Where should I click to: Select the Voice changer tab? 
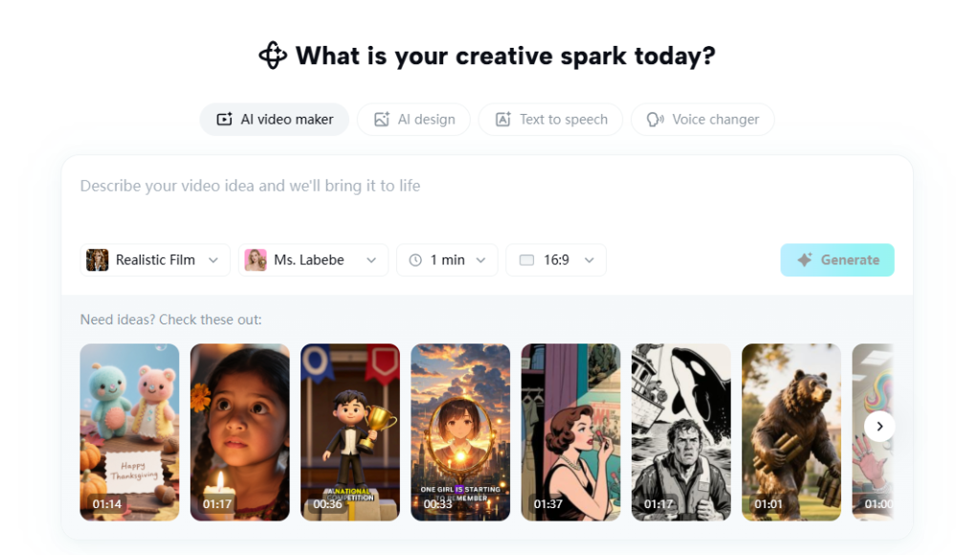pos(702,120)
